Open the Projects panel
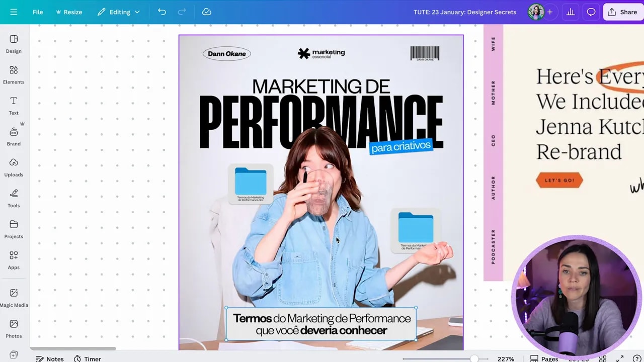Image resolution: width=644 pixels, height=362 pixels. tap(13, 230)
